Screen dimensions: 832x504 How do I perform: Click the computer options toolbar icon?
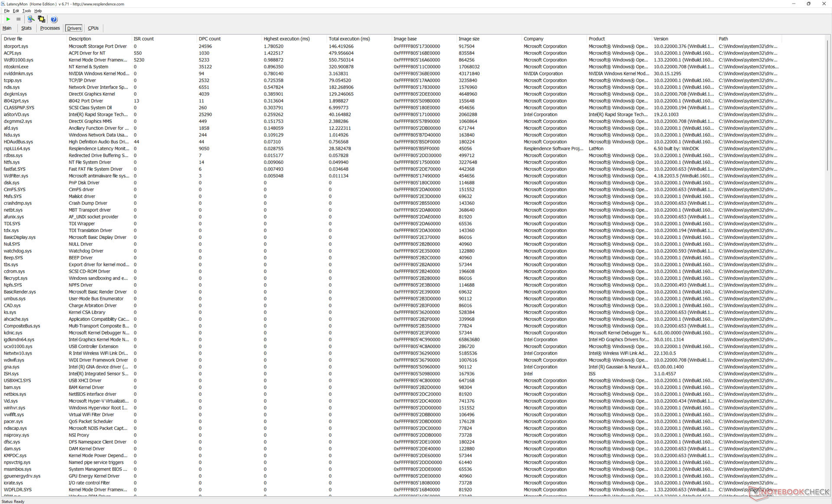(x=31, y=19)
